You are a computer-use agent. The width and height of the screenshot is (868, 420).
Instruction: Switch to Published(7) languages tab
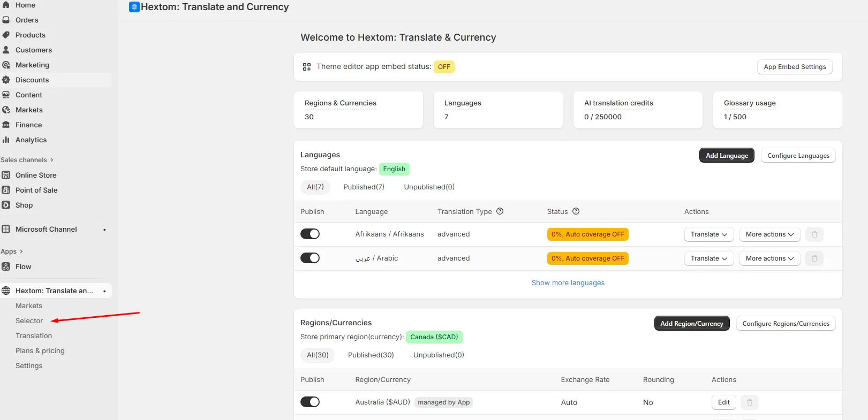click(x=364, y=187)
